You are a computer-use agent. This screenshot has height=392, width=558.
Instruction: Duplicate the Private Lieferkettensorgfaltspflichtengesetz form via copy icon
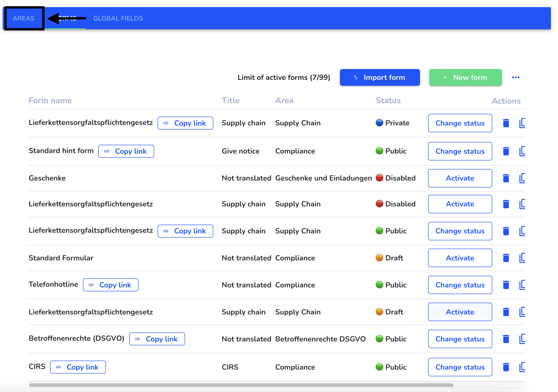click(522, 123)
